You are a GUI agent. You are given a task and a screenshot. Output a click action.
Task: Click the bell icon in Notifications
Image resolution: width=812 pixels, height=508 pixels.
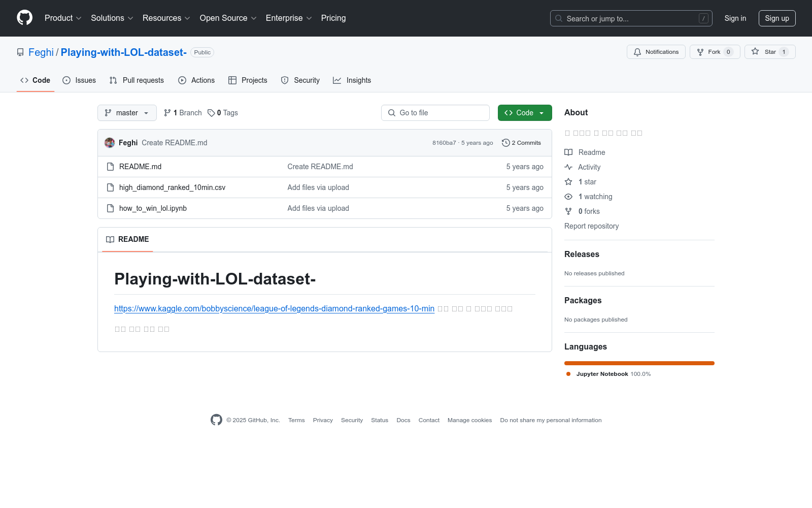[637, 52]
